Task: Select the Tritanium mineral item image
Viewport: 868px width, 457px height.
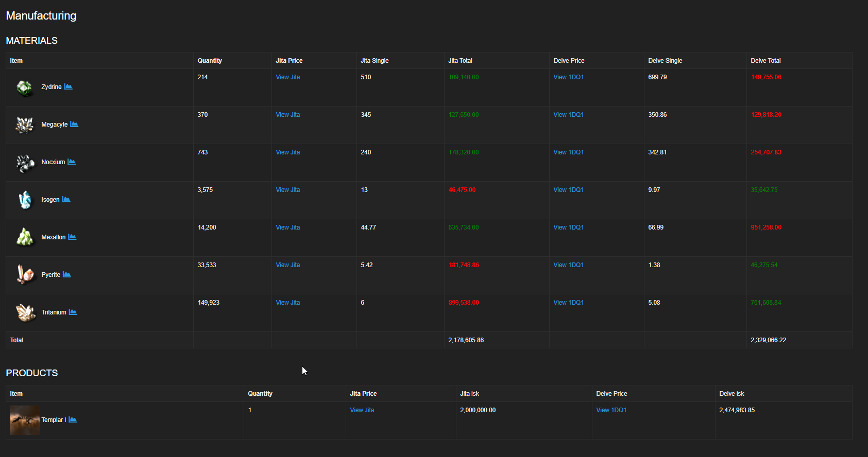Action: click(x=25, y=312)
